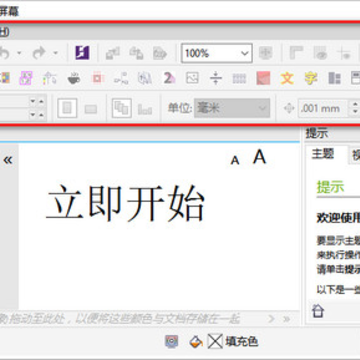Click the connected nodes icon

point(121,78)
